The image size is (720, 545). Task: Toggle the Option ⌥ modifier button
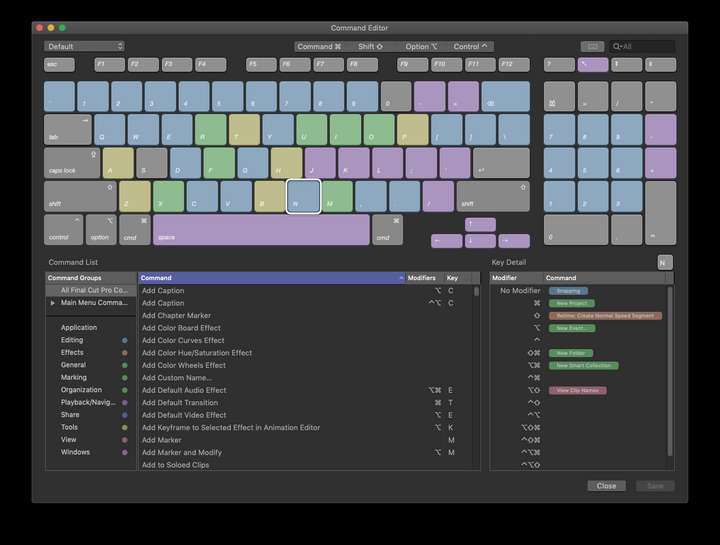[421, 46]
